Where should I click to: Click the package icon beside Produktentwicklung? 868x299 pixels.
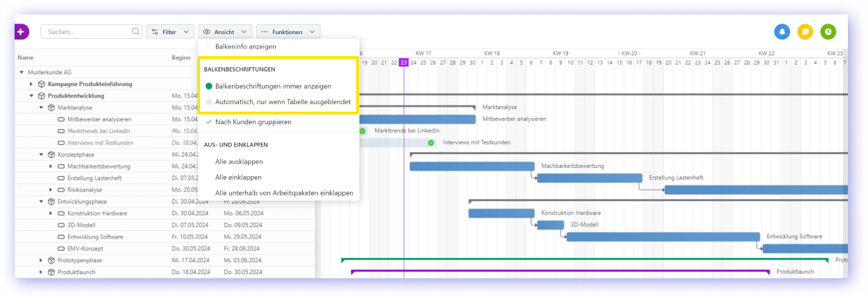(42, 96)
